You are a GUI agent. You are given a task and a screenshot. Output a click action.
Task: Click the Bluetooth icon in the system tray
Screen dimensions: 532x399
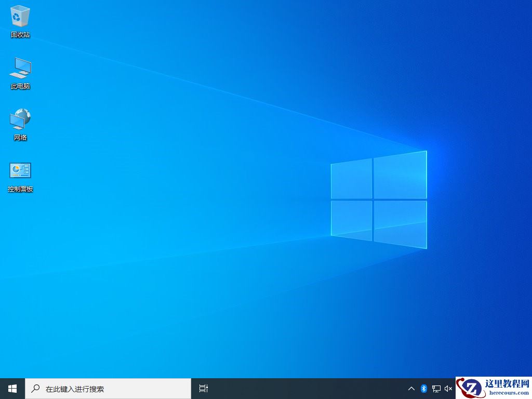(x=423, y=388)
